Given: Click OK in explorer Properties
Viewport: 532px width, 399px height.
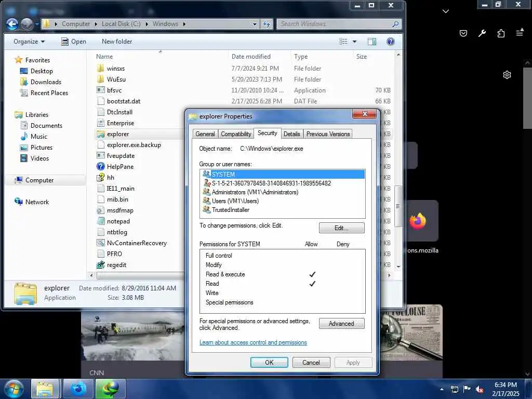Looking at the screenshot, I should 269,362.
